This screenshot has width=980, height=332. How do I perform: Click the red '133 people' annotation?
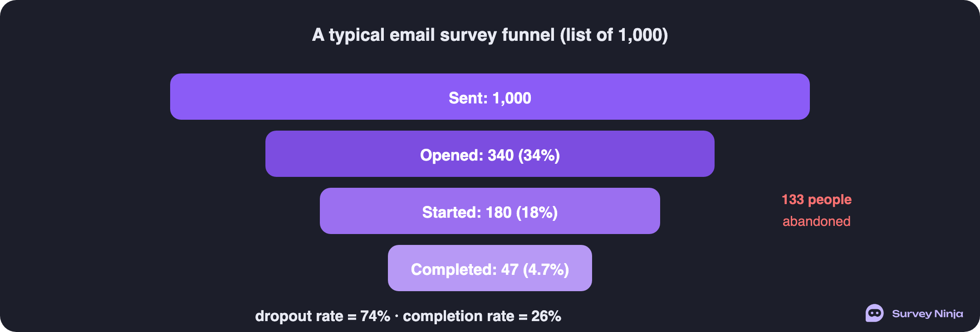(x=817, y=200)
